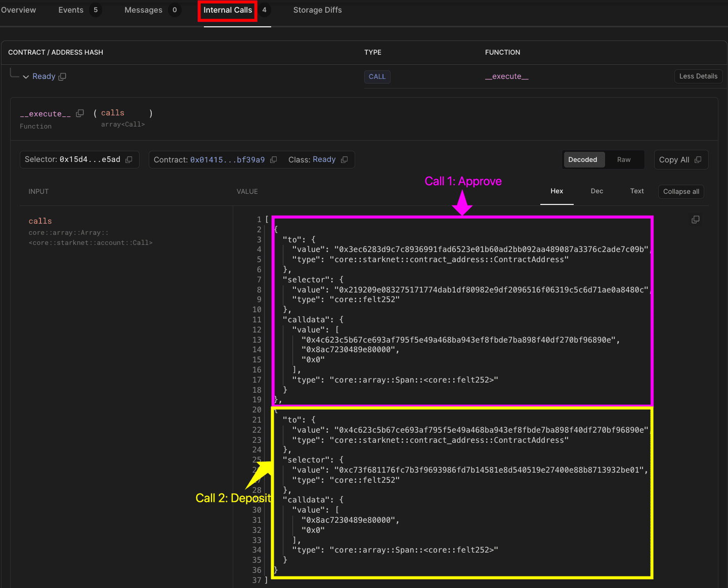Show values in Text format
This screenshot has width=728, height=588.
pyautogui.click(x=637, y=191)
